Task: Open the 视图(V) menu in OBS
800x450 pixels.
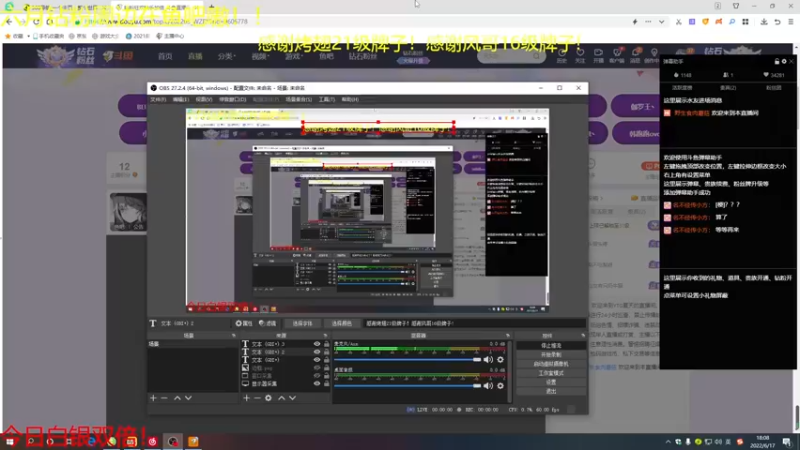Action: 204,99
